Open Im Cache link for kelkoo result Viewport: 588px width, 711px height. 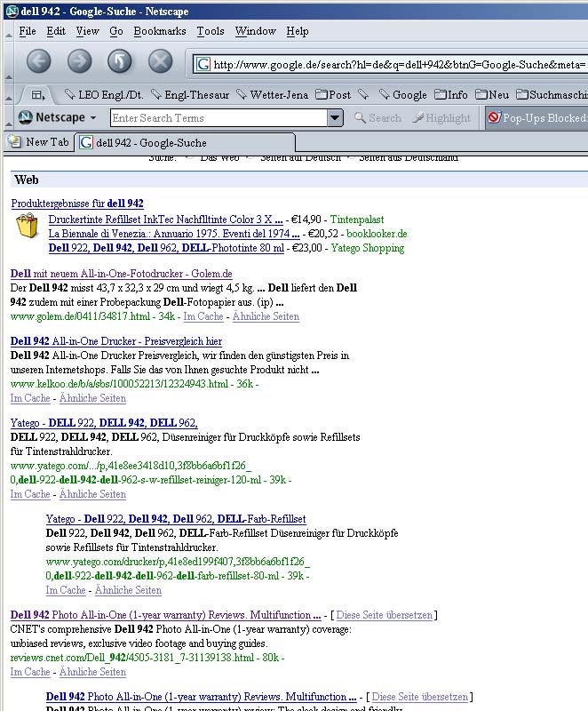pyautogui.click(x=30, y=398)
